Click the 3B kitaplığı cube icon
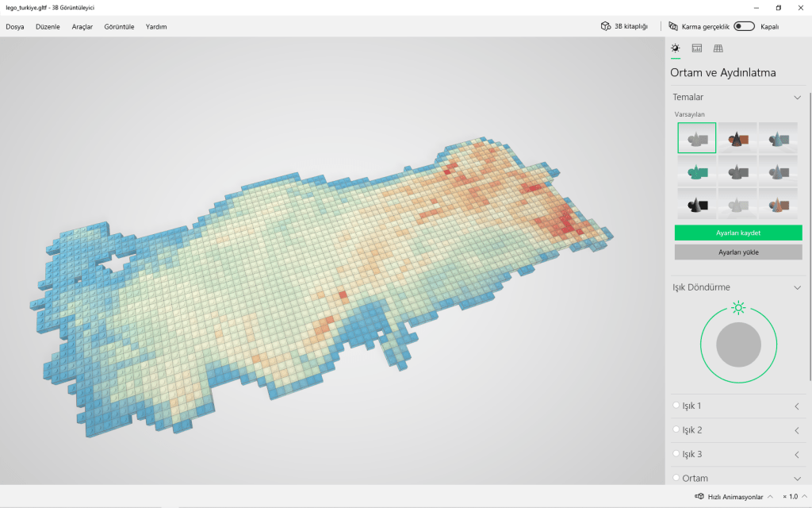 click(607, 26)
